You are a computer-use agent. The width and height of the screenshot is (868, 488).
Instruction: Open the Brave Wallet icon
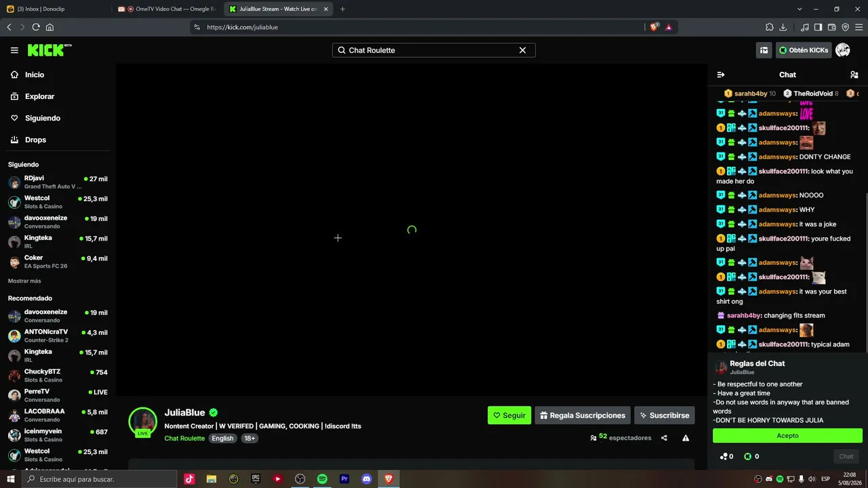(832, 27)
